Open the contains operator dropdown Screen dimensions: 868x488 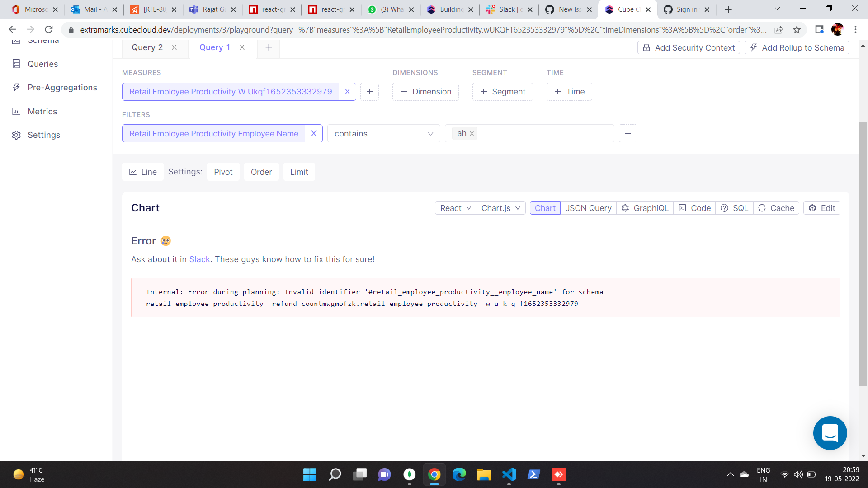click(x=383, y=133)
